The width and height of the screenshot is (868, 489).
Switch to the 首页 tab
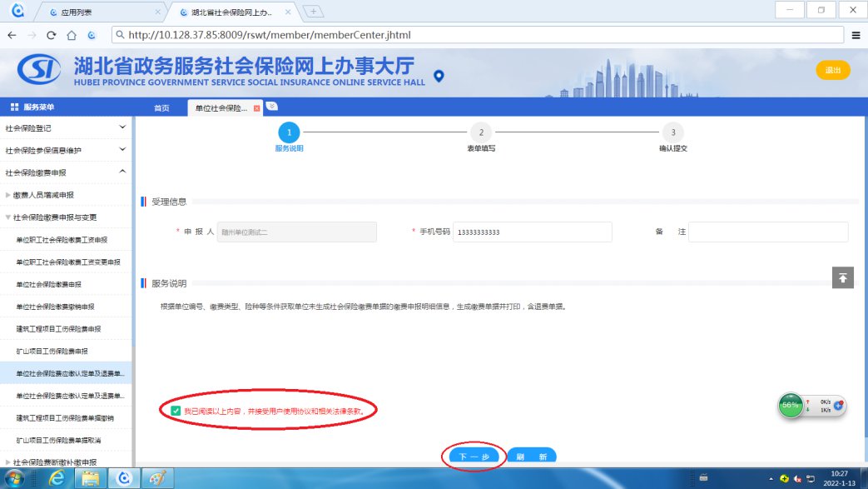pos(161,108)
